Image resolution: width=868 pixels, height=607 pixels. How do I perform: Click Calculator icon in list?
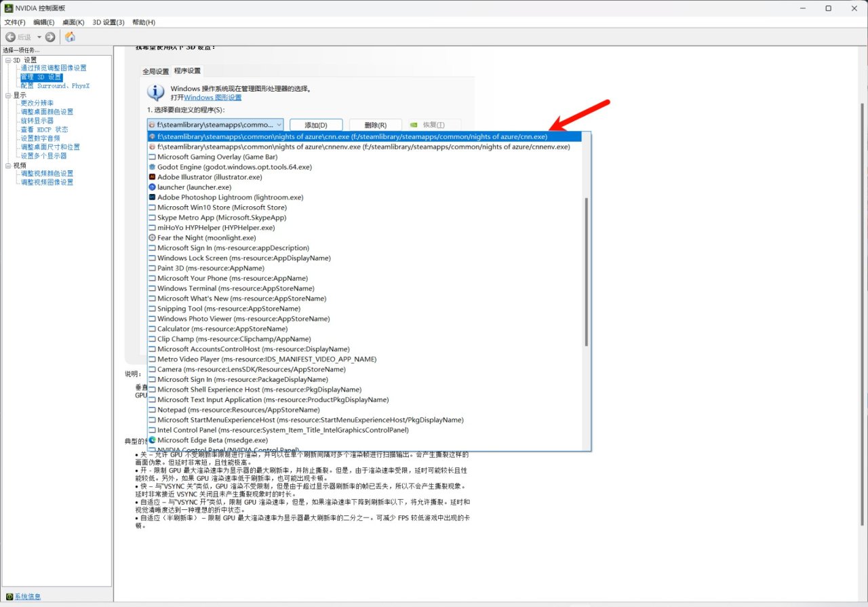tap(152, 329)
